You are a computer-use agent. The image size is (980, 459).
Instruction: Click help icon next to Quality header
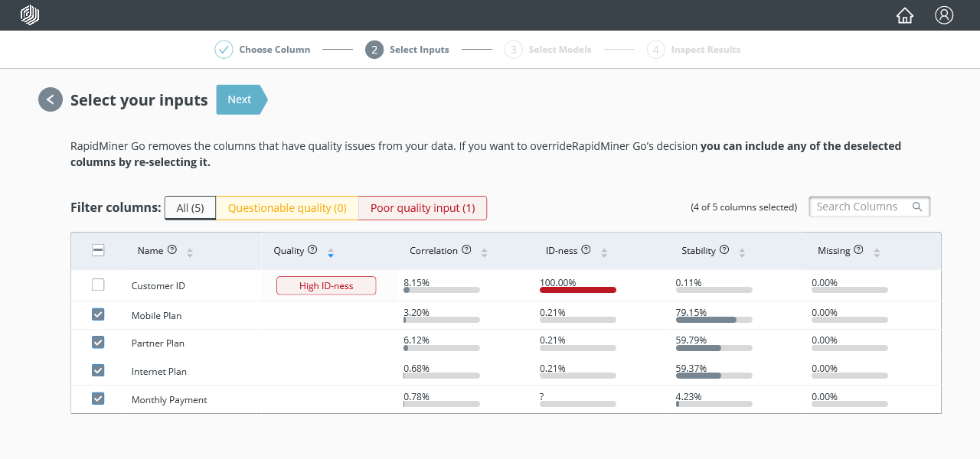point(312,250)
